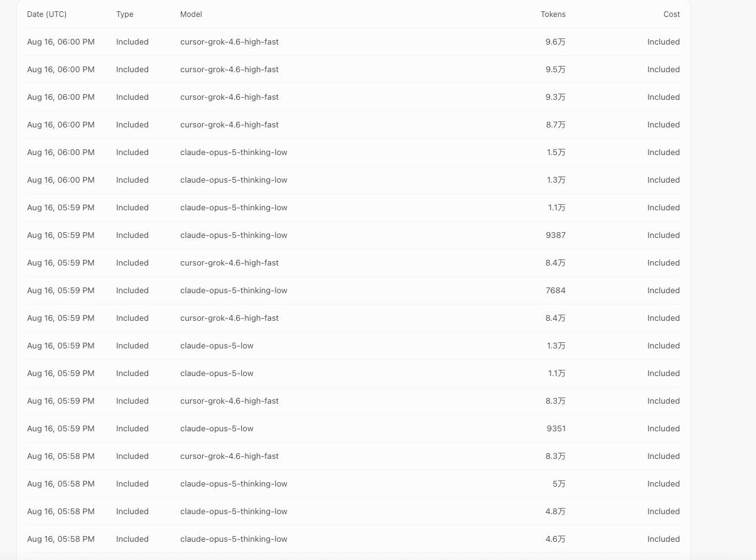Click the Cost cell in the 8.7万 row

pos(664,125)
